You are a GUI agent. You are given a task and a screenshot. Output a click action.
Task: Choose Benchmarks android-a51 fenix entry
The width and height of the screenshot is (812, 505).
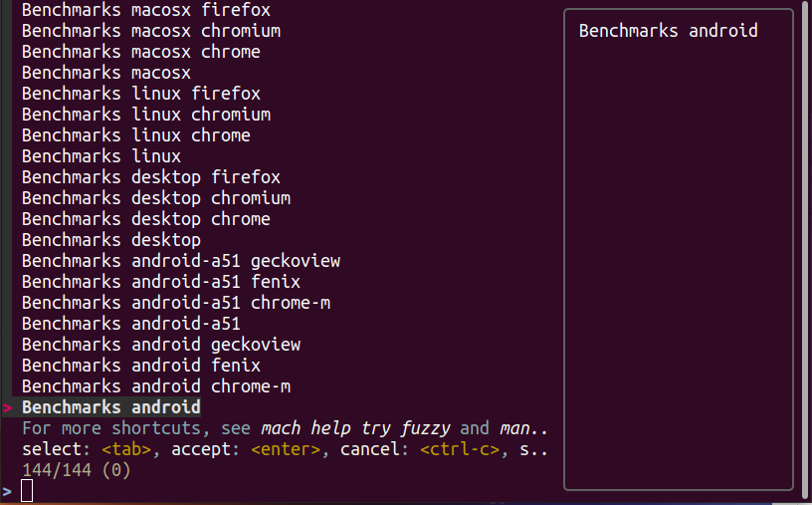[x=160, y=282]
